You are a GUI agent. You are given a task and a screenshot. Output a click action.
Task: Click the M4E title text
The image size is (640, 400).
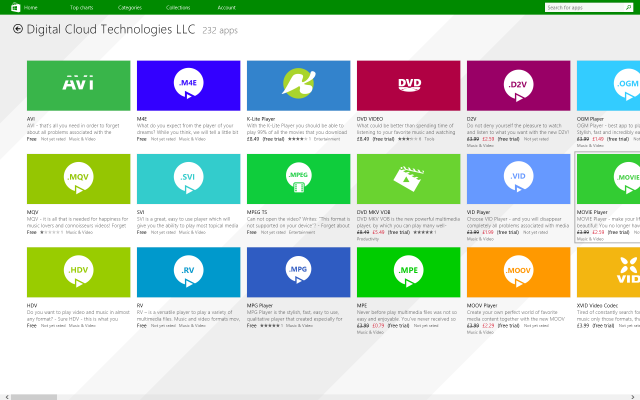pos(142,119)
